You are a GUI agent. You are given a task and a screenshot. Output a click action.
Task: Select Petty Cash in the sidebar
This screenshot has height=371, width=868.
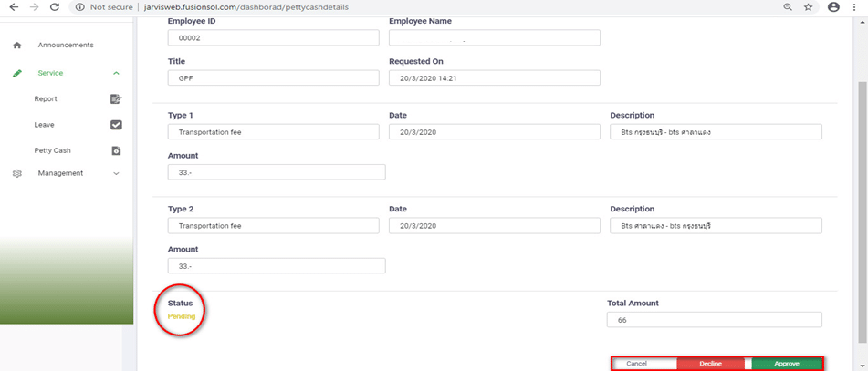coord(52,151)
